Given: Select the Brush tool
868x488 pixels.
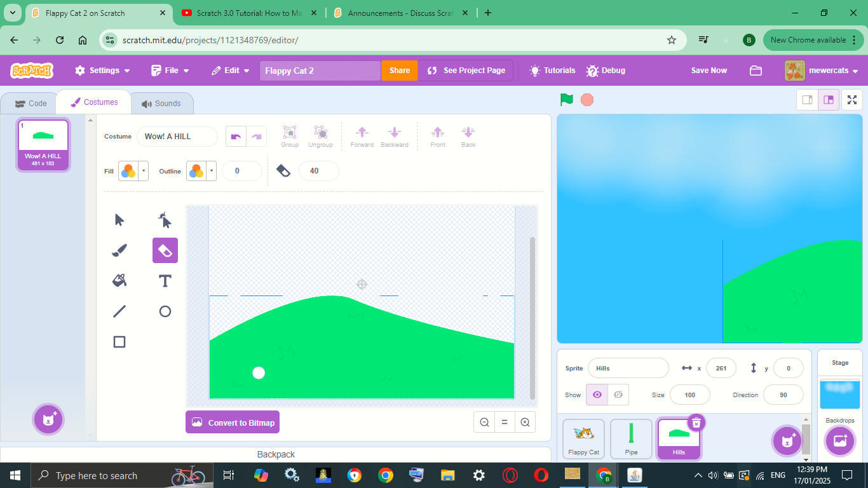Looking at the screenshot, I should coord(119,250).
